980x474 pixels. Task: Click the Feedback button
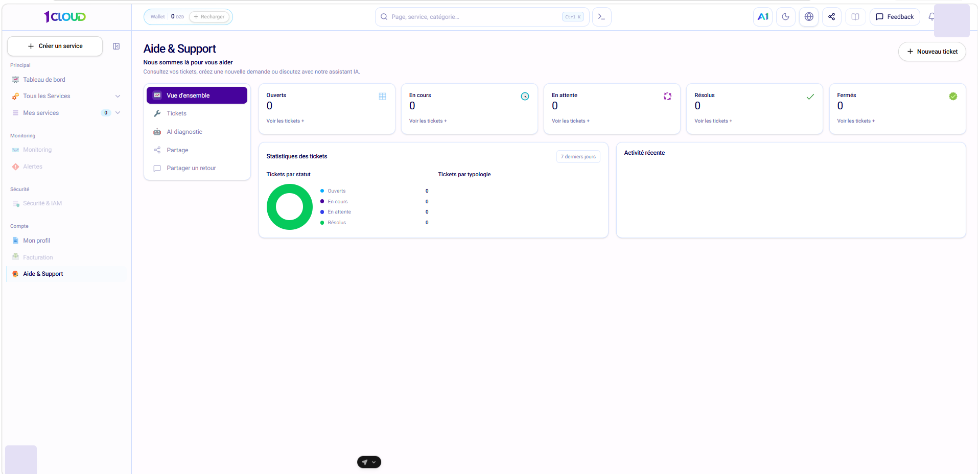click(x=895, y=17)
